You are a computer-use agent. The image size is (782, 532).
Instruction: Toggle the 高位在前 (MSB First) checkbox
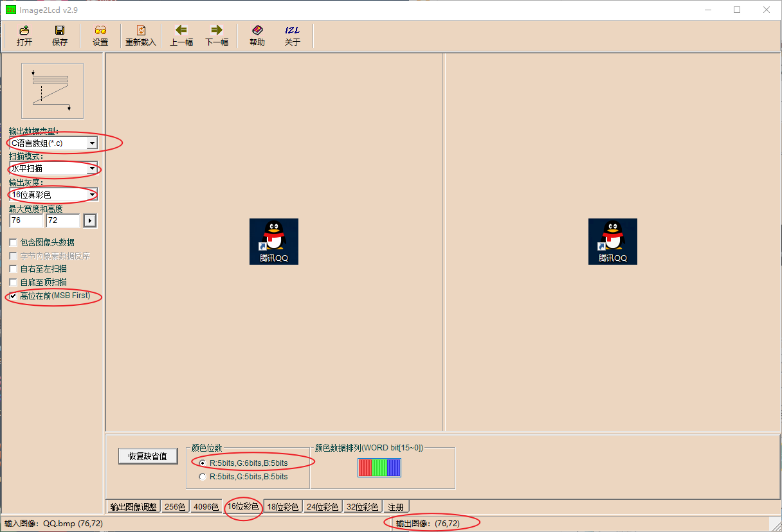point(14,296)
